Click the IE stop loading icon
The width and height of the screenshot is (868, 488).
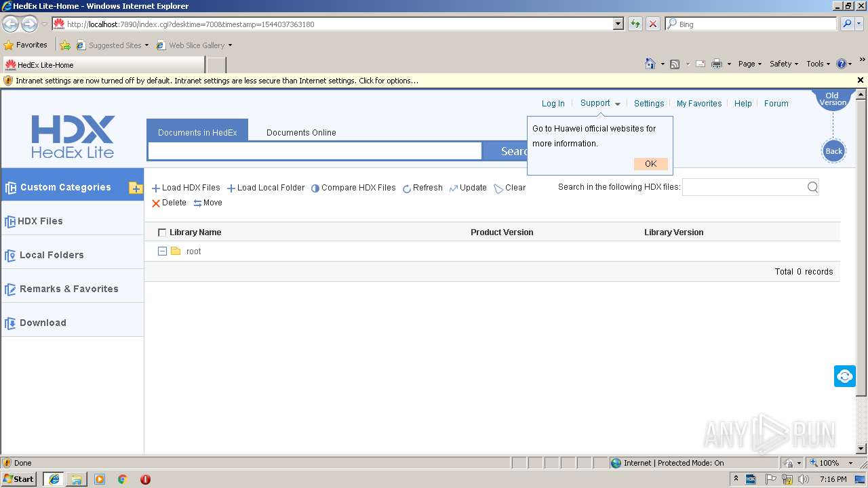[653, 24]
